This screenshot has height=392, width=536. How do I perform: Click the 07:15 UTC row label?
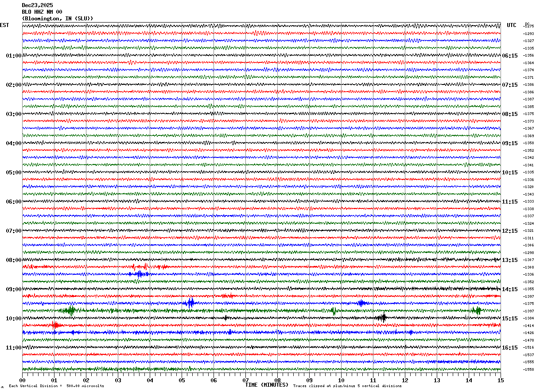[x=510, y=85]
